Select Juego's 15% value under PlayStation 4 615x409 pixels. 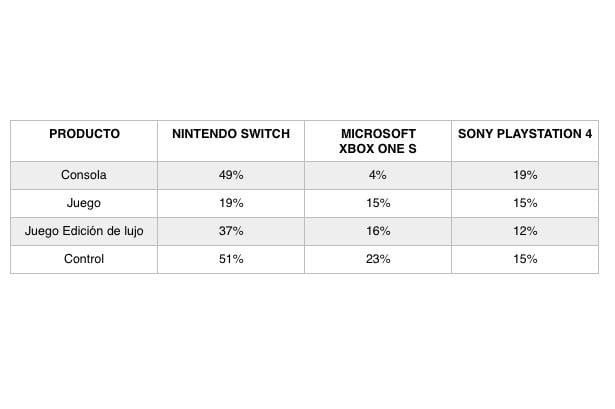click(x=525, y=203)
